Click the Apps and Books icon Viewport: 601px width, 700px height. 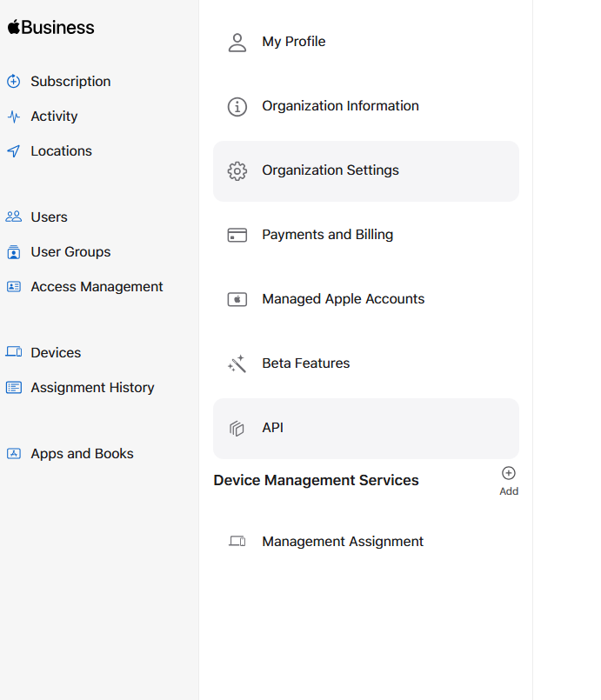pyautogui.click(x=13, y=454)
